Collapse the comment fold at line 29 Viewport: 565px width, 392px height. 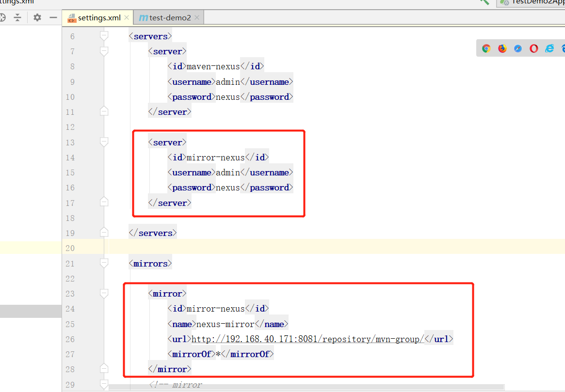click(x=104, y=384)
